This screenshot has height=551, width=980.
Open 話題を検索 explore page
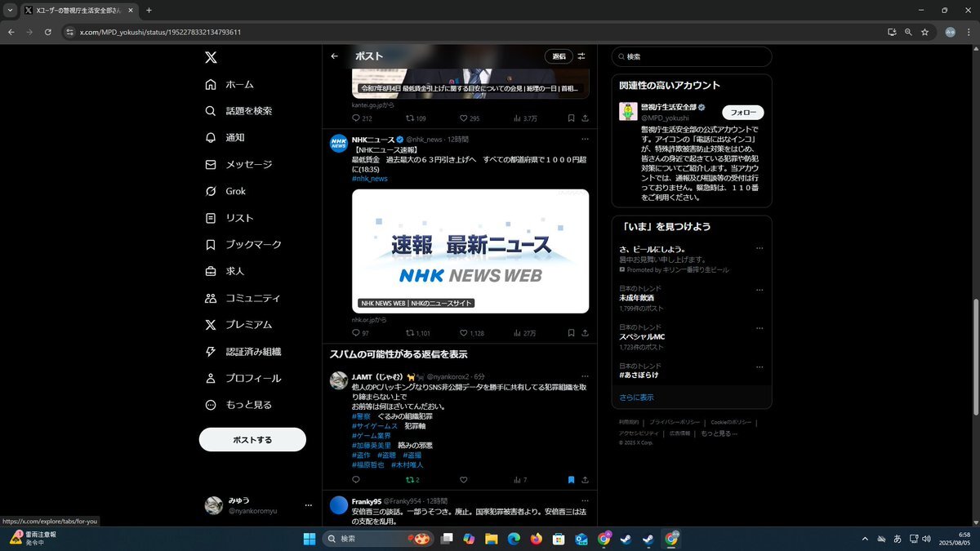(x=238, y=111)
